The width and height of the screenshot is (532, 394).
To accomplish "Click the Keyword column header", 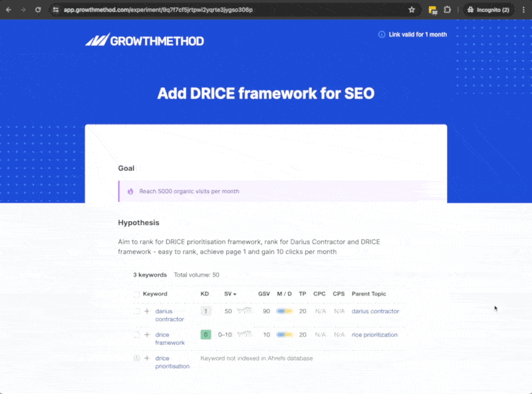I will 155,294.
